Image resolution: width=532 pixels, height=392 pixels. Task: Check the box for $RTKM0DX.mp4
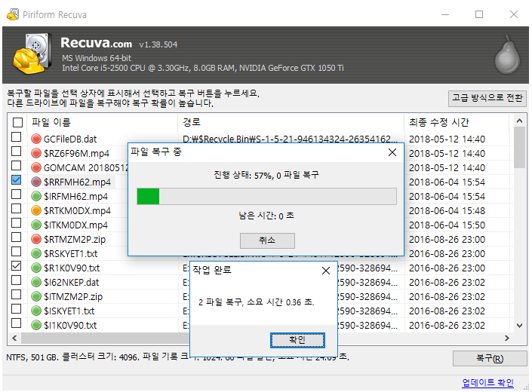pyautogui.click(x=17, y=209)
